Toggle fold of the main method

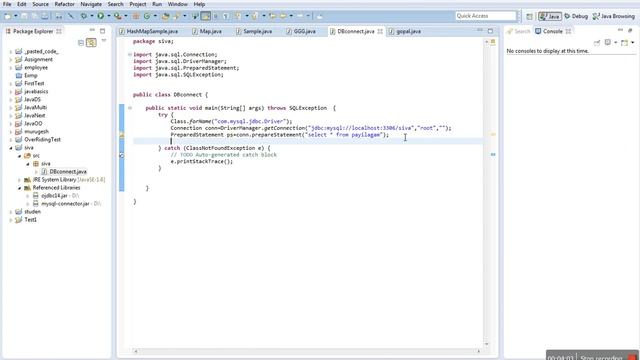coord(130,108)
